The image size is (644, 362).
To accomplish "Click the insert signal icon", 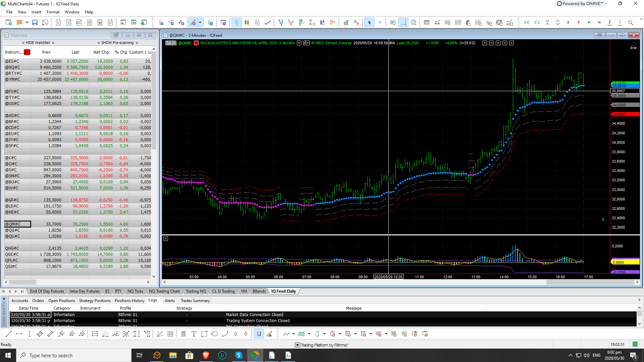I will 181,22.
